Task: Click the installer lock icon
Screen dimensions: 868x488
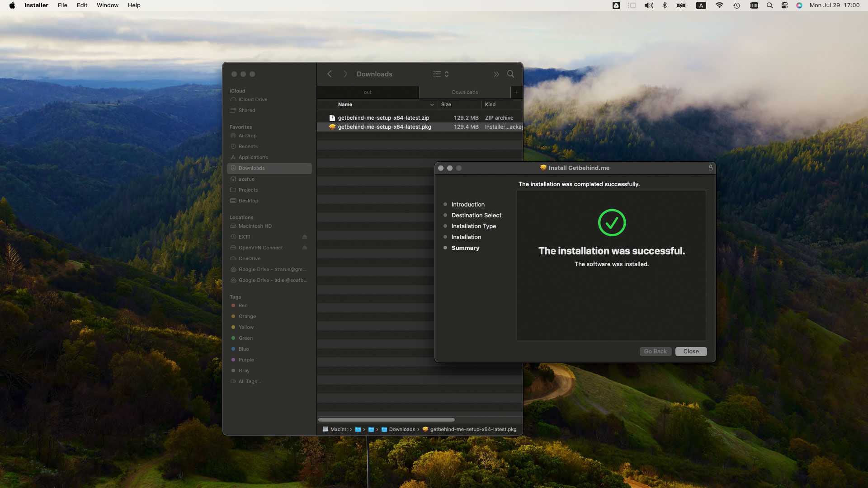Action: [x=710, y=168]
